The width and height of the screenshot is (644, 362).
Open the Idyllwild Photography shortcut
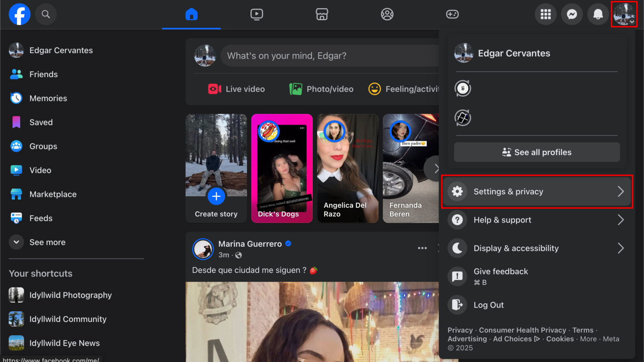[x=70, y=295]
